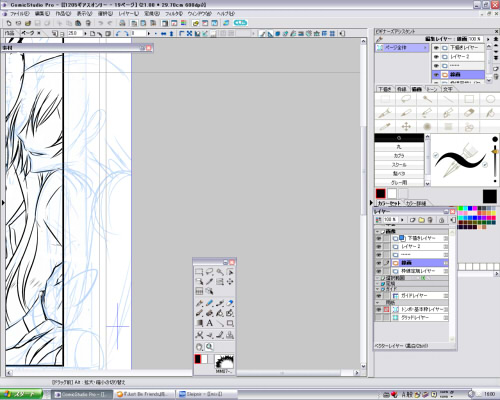This screenshot has width=500, height=400.
Task: Hide the 枠線定規レイヤー layer
Action: (x=379, y=271)
